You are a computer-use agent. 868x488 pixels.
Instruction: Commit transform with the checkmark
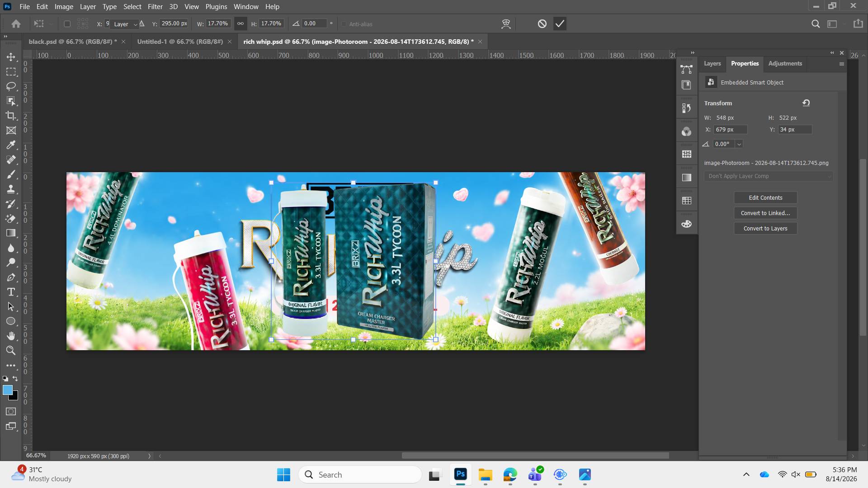[x=560, y=24]
